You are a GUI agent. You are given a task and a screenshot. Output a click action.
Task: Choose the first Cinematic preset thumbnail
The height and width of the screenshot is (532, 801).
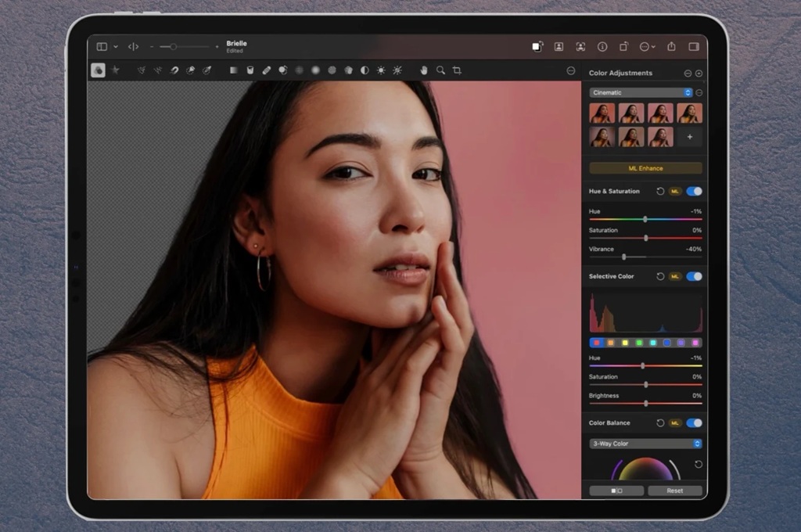tap(602, 113)
